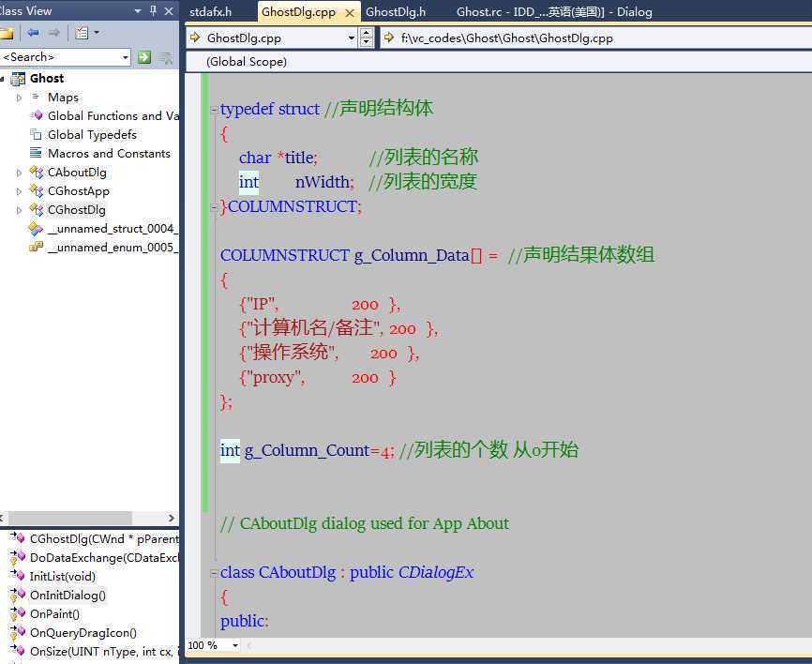Select the OnQueryDragIcon() member

[83, 632]
